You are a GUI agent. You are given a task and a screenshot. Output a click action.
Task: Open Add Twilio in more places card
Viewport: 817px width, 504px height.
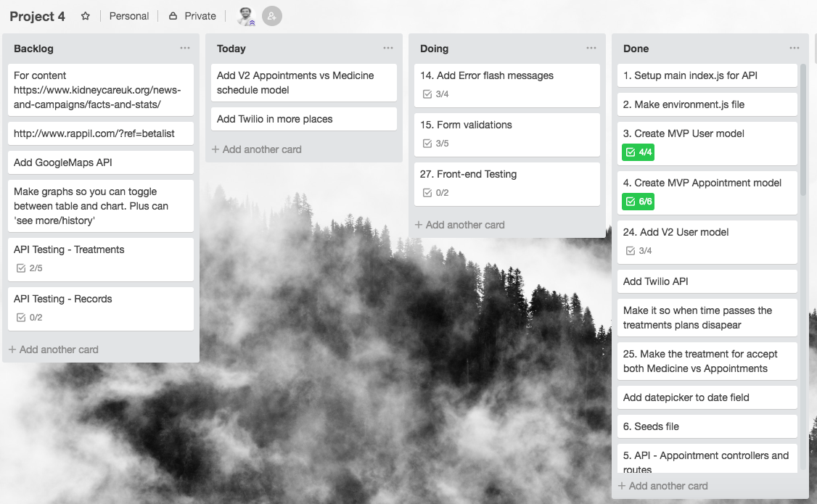pos(304,119)
